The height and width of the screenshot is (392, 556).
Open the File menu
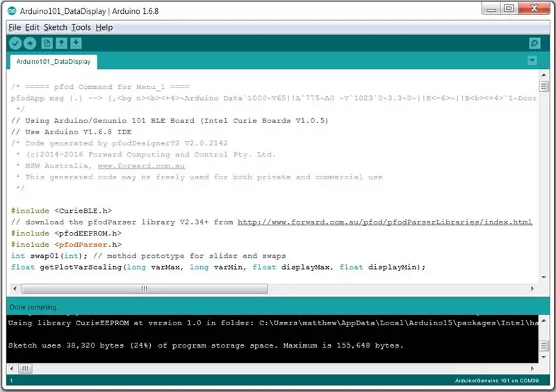point(15,27)
